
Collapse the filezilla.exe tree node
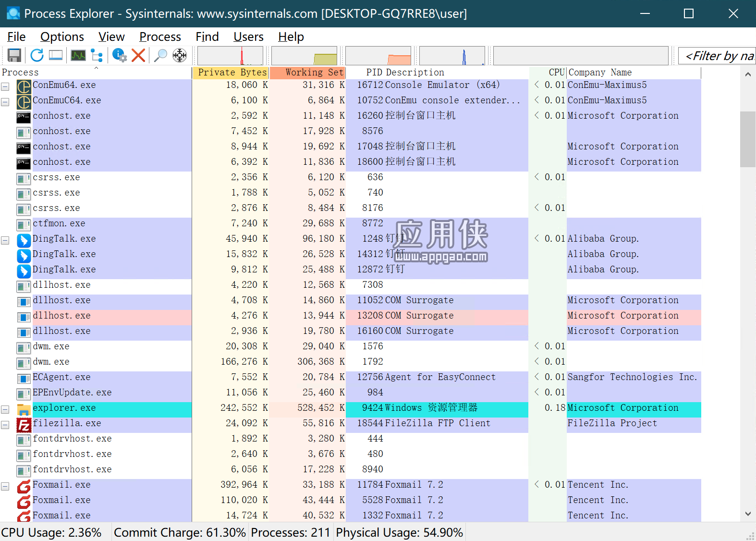tap(5, 425)
